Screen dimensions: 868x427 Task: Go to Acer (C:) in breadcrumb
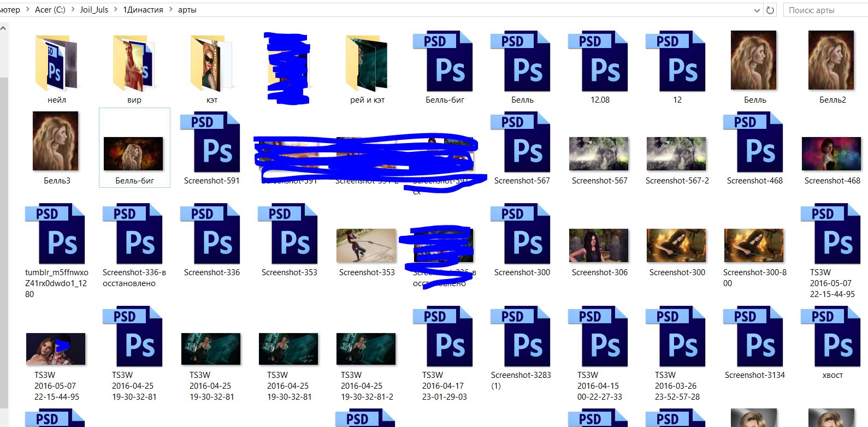50,10
